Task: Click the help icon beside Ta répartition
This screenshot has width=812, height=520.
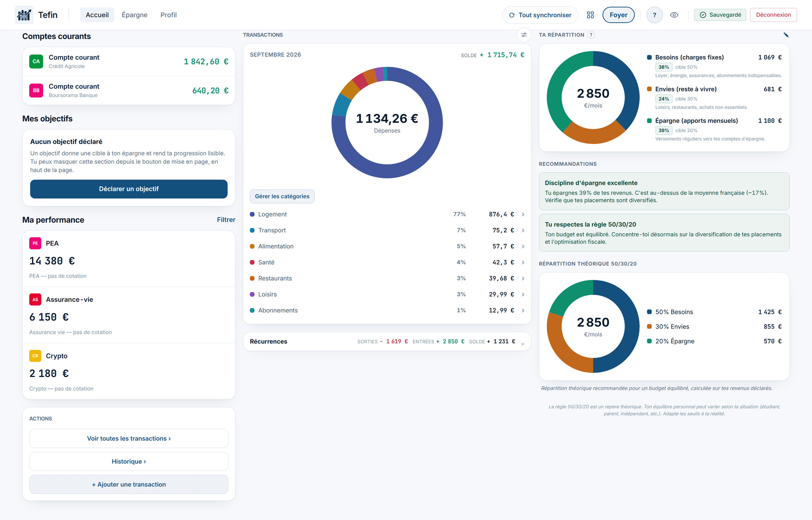Action: point(591,35)
